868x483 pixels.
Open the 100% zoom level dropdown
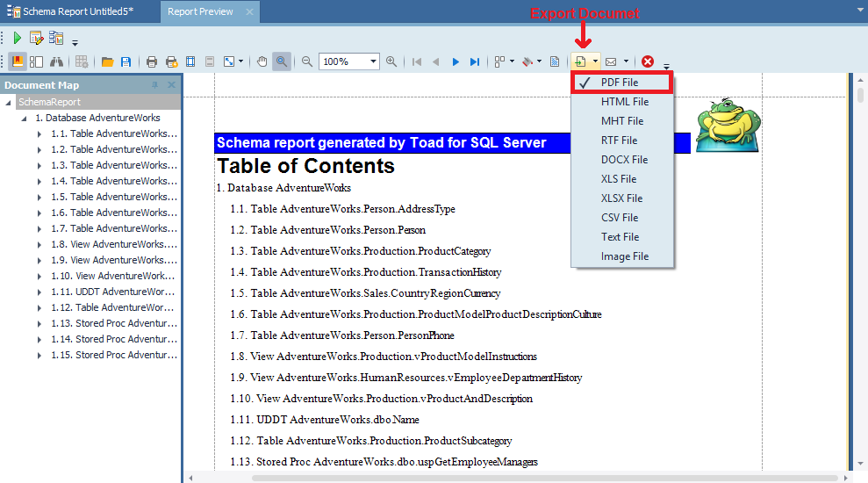click(373, 61)
